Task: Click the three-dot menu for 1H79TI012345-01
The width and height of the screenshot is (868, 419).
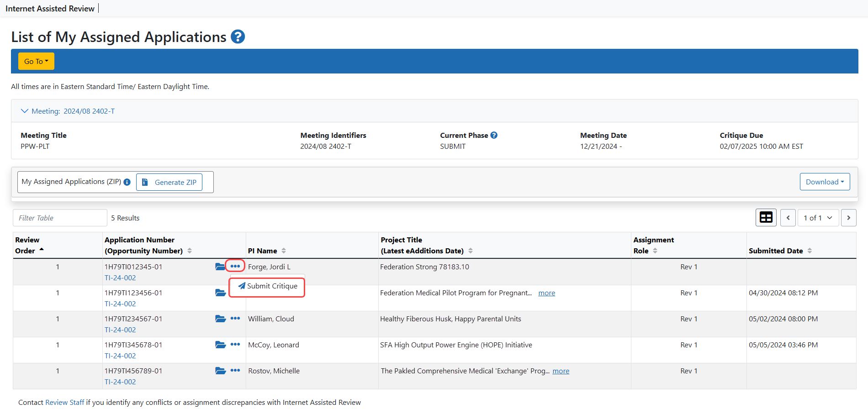Action: pyautogui.click(x=235, y=266)
